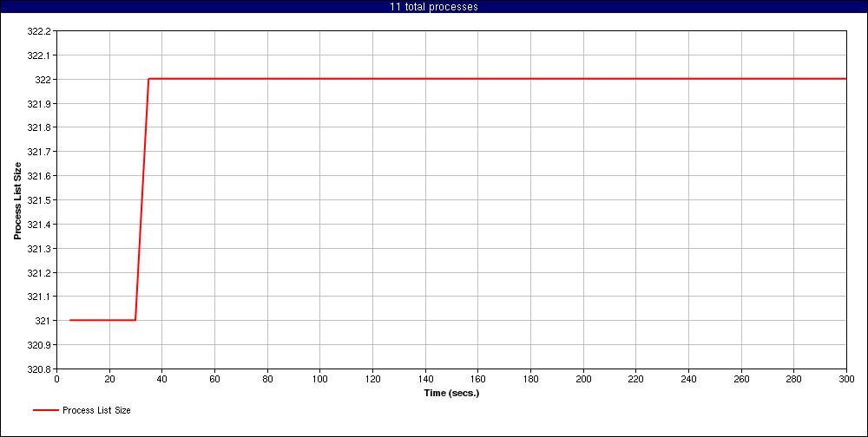Image resolution: width=868 pixels, height=437 pixels.
Task: Click the 321.5 y-axis value
Action: click(39, 200)
